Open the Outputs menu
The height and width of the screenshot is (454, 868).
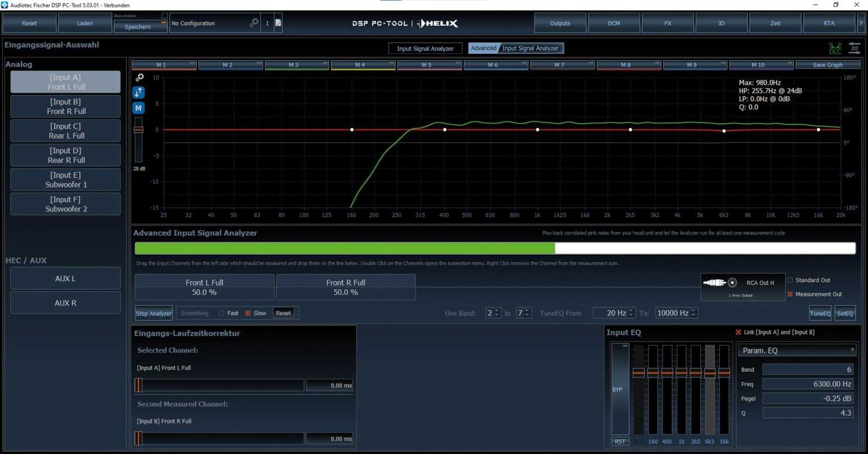point(560,23)
